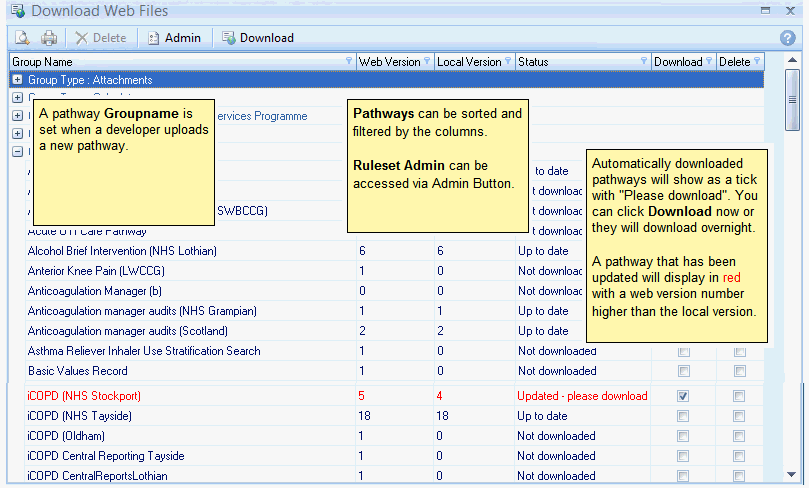Tick Delete checkbox for iCOPD (NHS Tayside)
809x488 pixels.
pos(739,416)
